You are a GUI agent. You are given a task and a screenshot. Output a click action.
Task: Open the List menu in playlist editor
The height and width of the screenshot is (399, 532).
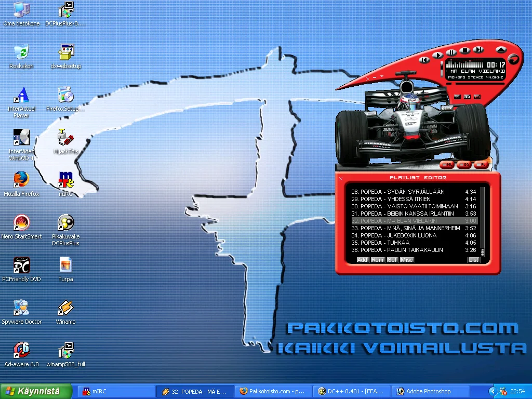coord(473,260)
